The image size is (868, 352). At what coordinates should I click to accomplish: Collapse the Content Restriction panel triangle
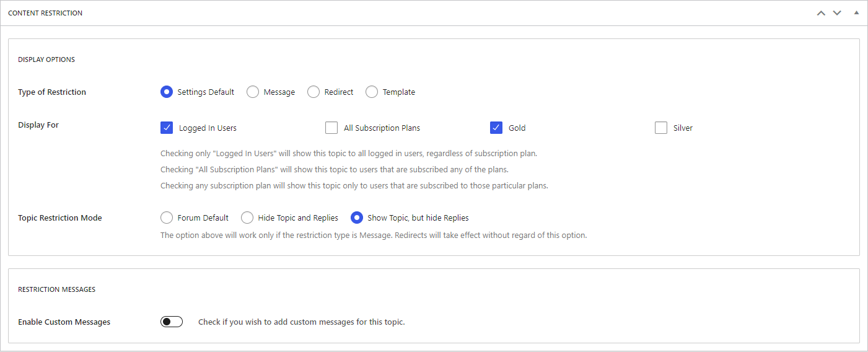click(x=856, y=12)
